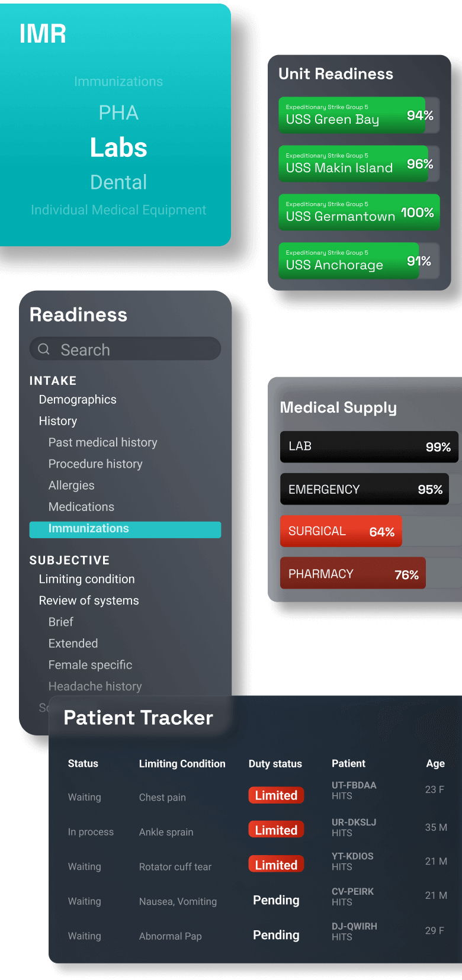Click the Limited badge for Chest pain
462x980 pixels.
276,795
